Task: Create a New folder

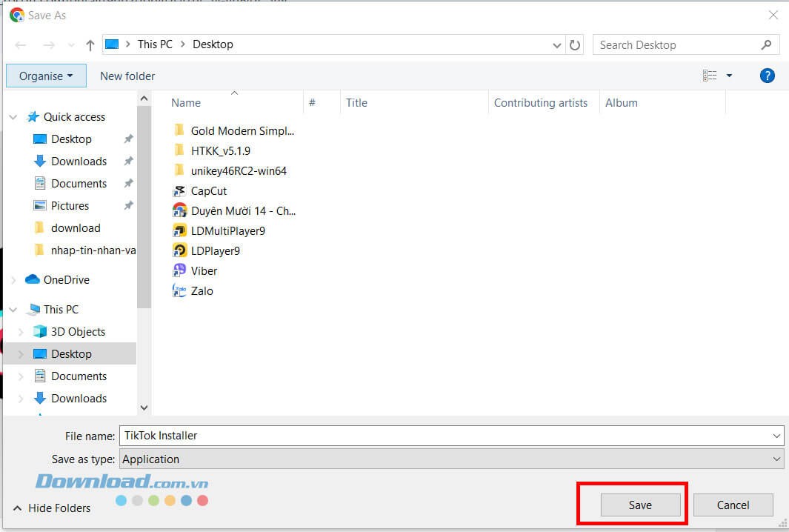Action: coord(127,76)
